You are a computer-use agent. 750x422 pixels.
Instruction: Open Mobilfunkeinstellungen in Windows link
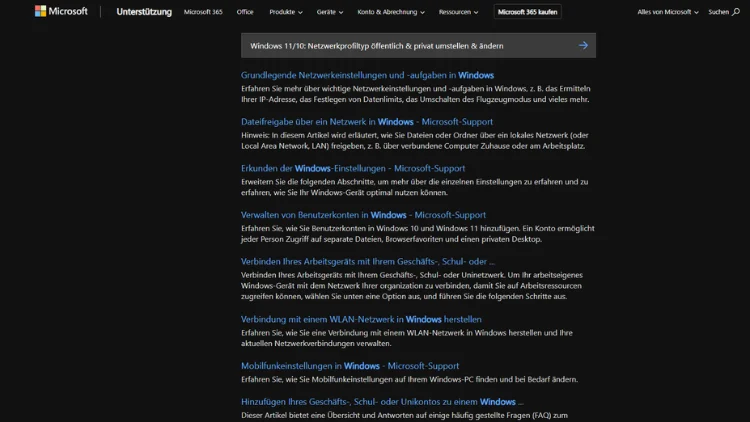(350, 366)
